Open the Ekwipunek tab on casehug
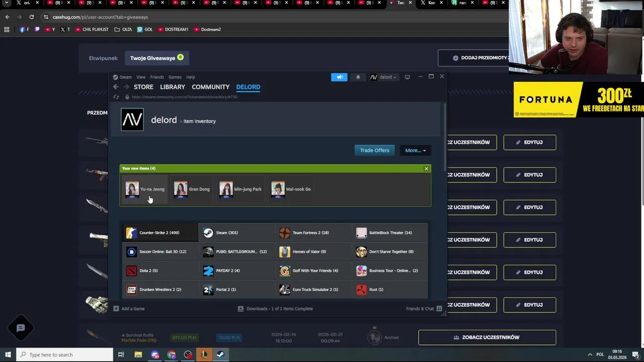Screen dimensions: 644x362 point(103,58)
